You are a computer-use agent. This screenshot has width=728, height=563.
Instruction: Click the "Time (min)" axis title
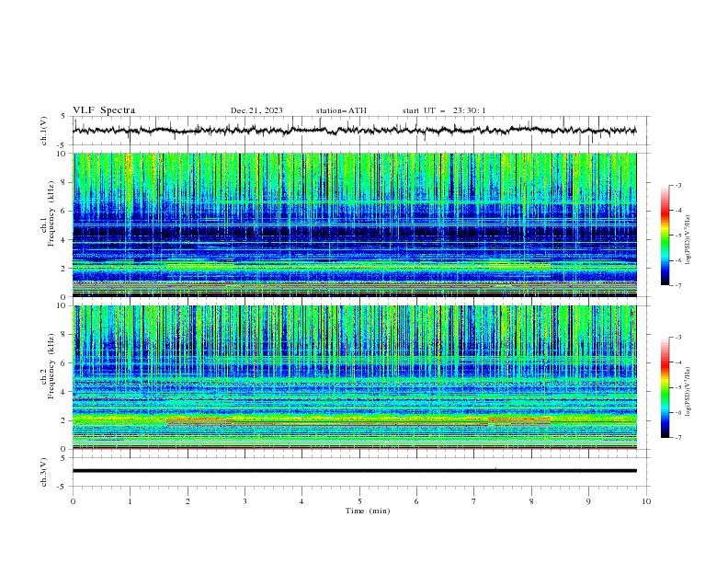pyautogui.click(x=368, y=511)
